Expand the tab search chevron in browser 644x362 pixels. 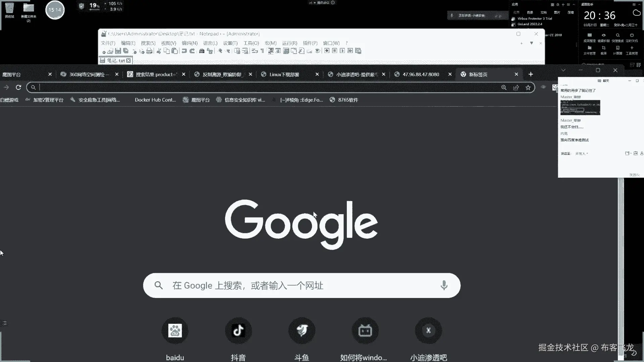point(563,70)
